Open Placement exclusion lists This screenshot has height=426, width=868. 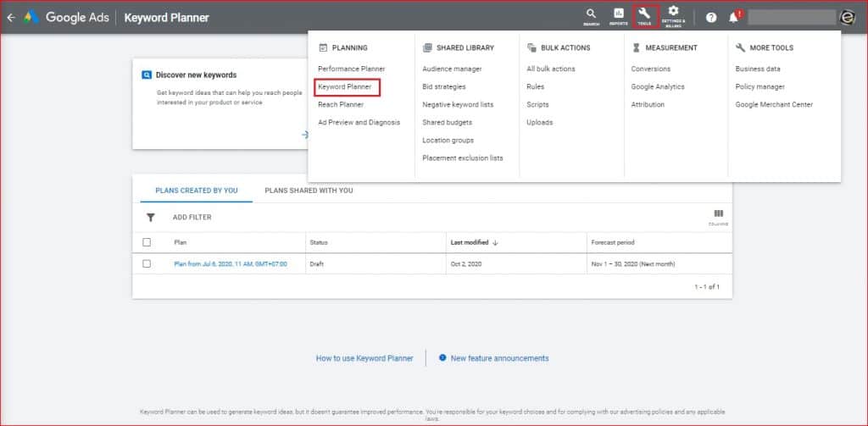[463, 158]
